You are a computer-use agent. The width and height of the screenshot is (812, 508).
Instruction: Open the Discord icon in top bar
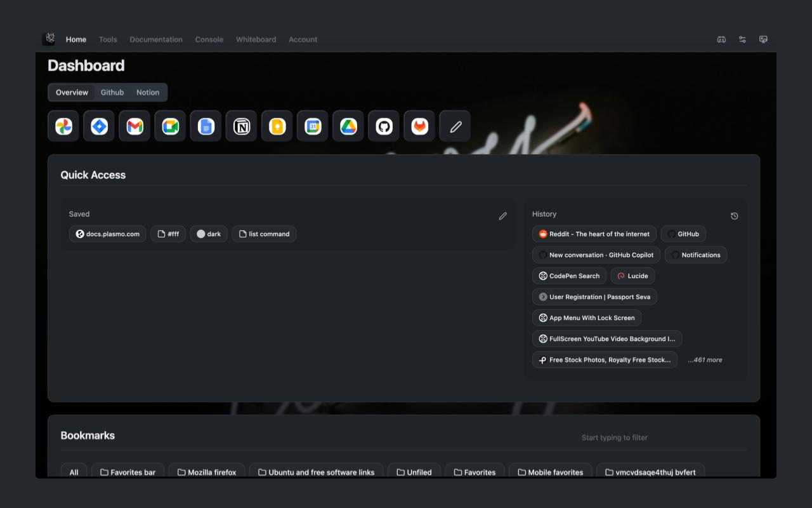point(721,39)
